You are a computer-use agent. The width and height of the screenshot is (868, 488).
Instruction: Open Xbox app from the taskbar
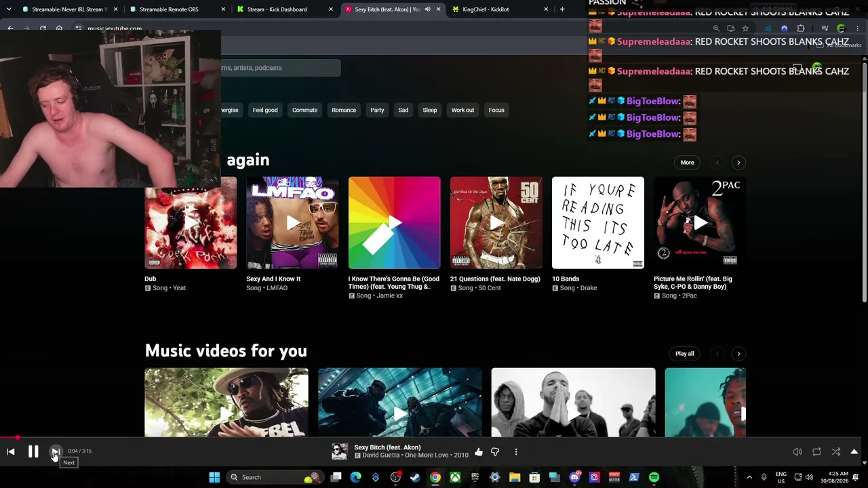click(x=455, y=477)
